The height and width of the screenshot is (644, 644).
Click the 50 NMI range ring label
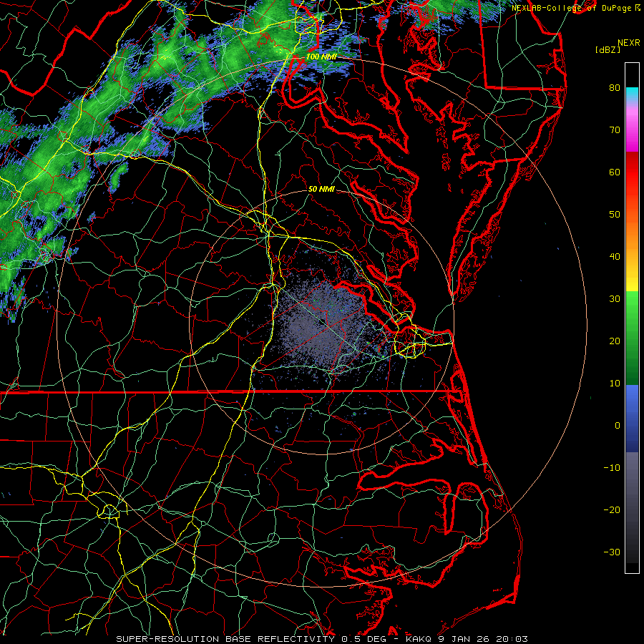[x=321, y=190]
